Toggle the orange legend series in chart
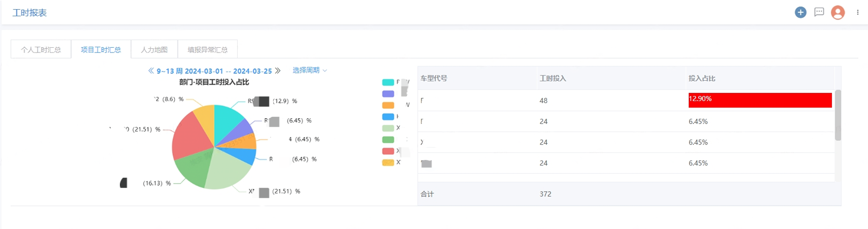868x229 pixels. [x=388, y=105]
